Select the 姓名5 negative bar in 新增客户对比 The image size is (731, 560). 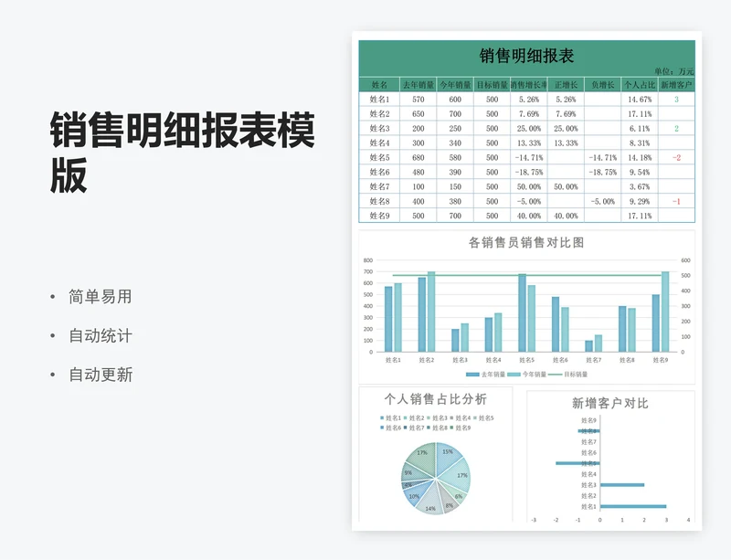click(577, 463)
